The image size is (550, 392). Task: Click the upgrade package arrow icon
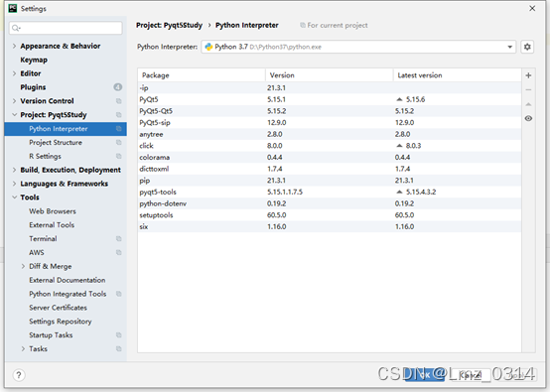click(528, 104)
